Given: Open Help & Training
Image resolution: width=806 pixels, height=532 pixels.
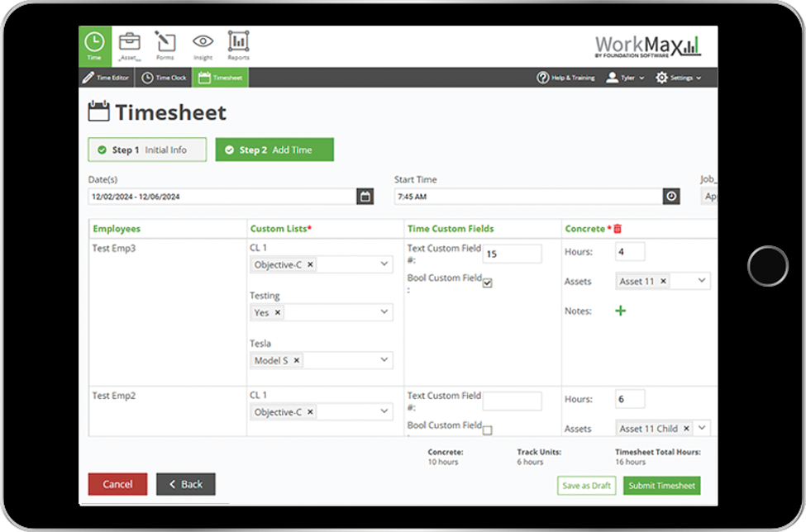Looking at the screenshot, I should pos(566,78).
